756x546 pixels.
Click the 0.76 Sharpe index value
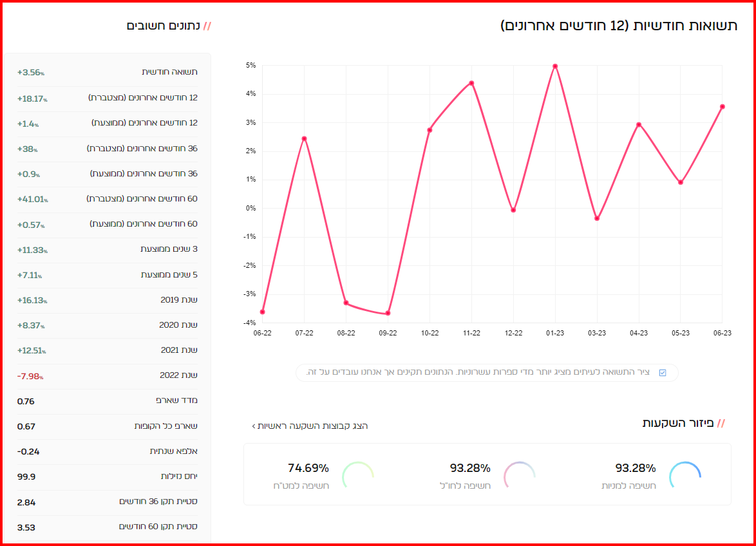(26, 401)
